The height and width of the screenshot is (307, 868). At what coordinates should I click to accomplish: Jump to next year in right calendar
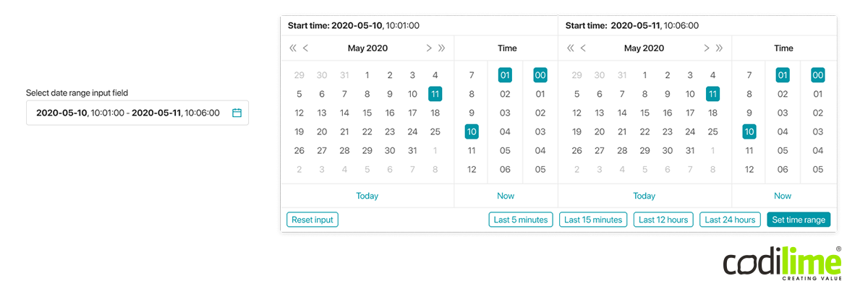click(720, 48)
